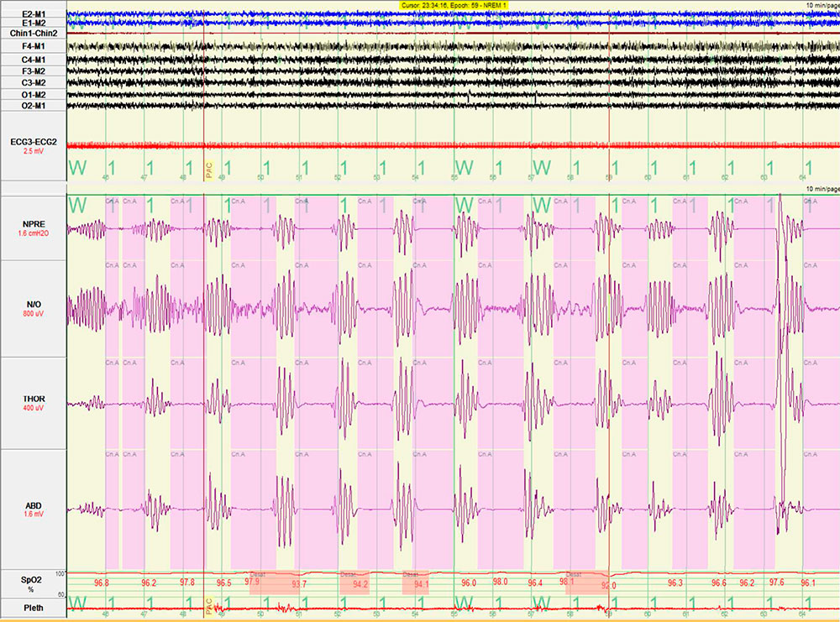Click the yellow PAC event marker
The width and height of the screenshot is (840, 622).
pyautogui.click(x=209, y=170)
